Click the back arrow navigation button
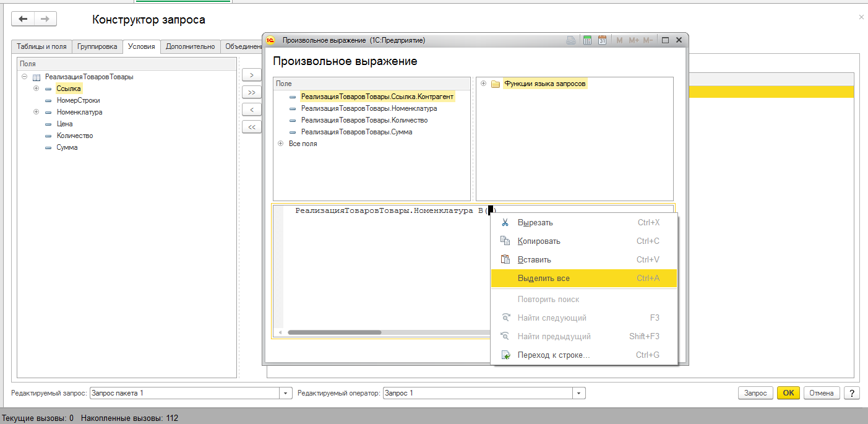868x424 pixels. click(24, 19)
